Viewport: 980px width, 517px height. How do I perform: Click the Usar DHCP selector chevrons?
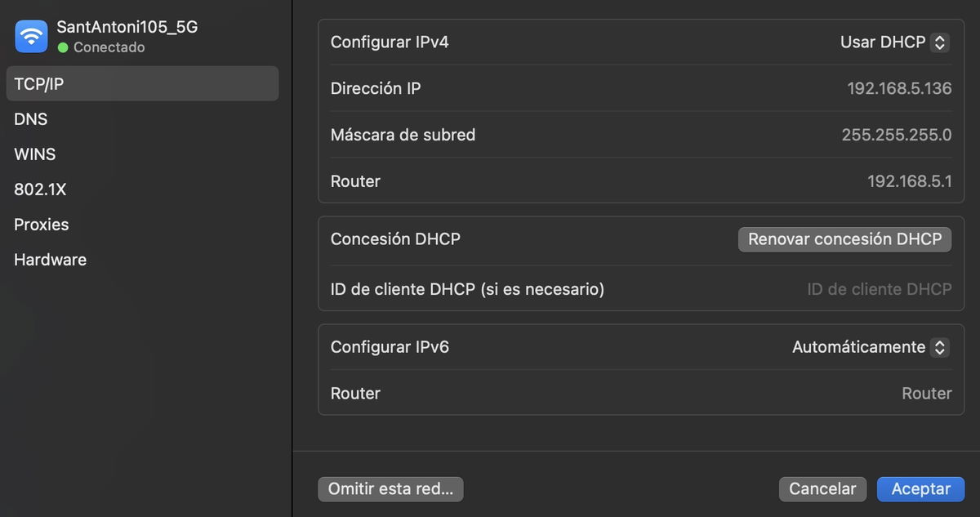pyautogui.click(x=941, y=42)
